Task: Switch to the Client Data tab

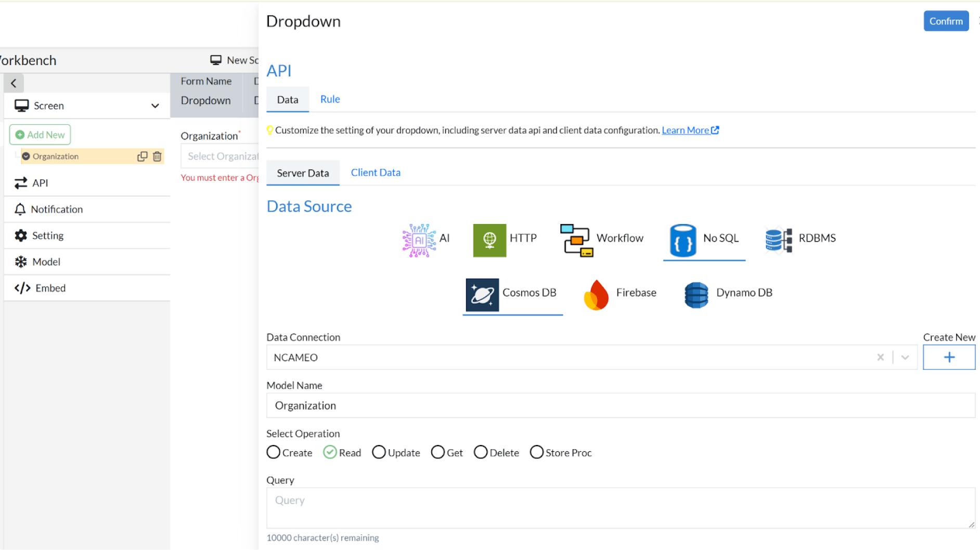Action: (x=375, y=173)
